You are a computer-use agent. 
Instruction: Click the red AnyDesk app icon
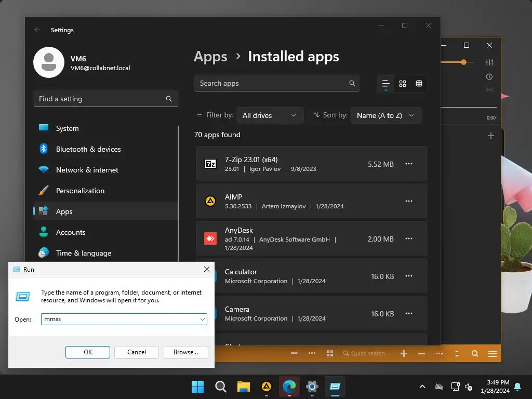[210, 238]
